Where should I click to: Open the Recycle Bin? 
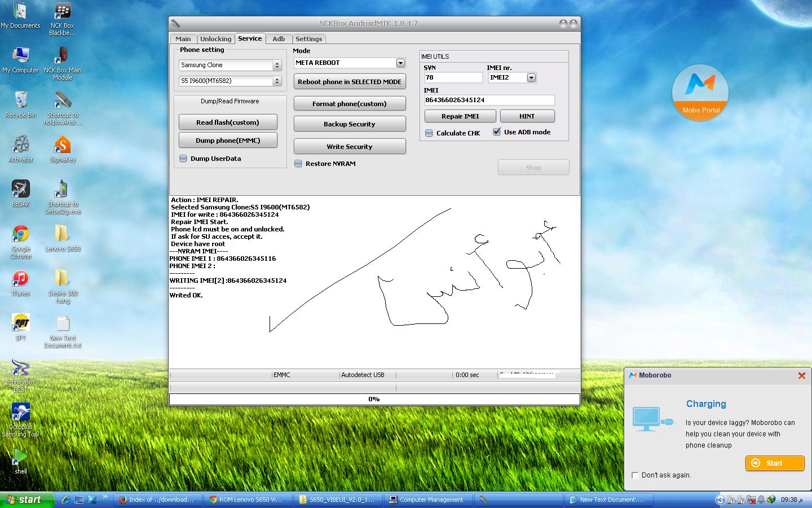click(x=20, y=104)
